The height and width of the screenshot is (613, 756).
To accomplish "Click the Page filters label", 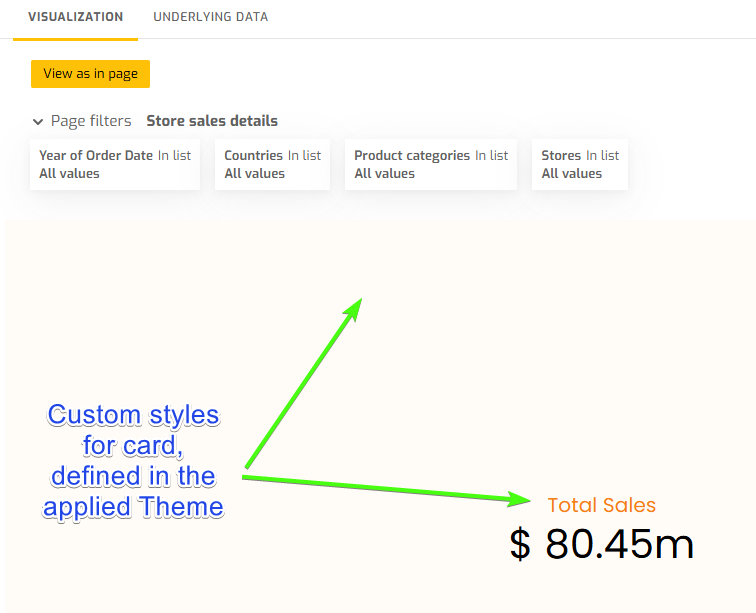I will 91,121.
